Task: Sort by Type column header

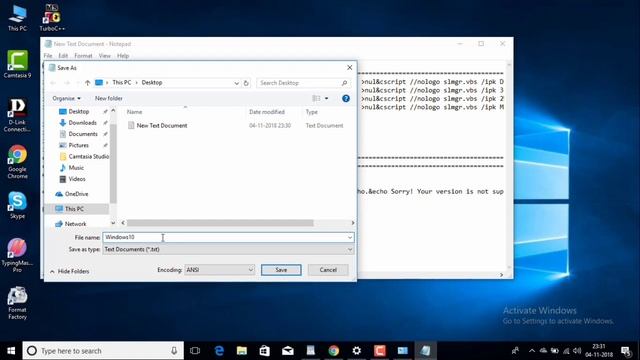Action: pos(311,112)
